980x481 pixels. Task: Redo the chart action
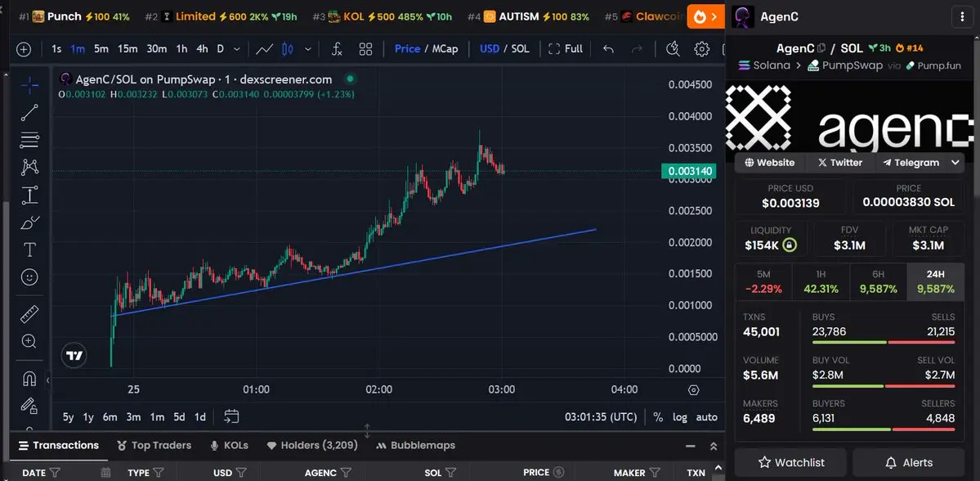[x=637, y=49]
